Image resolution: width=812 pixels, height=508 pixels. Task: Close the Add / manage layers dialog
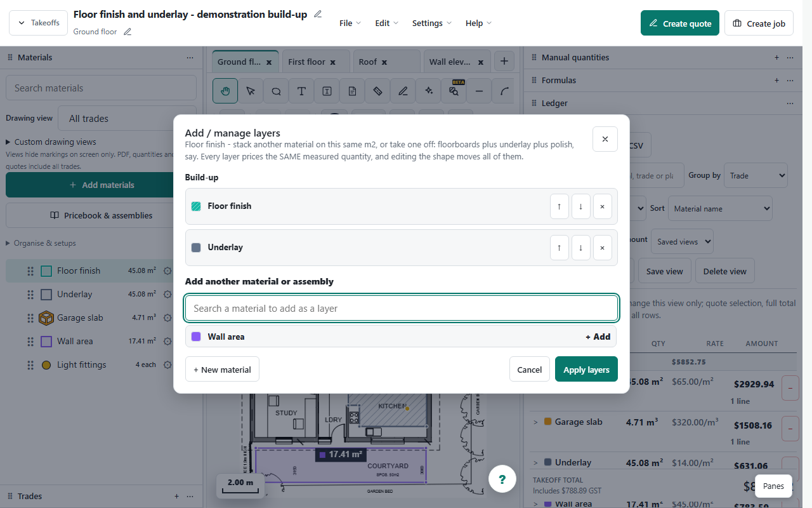pyautogui.click(x=605, y=139)
